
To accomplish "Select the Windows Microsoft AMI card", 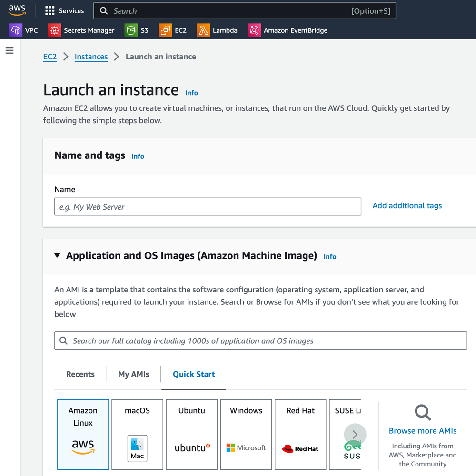I will [x=246, y=434].
